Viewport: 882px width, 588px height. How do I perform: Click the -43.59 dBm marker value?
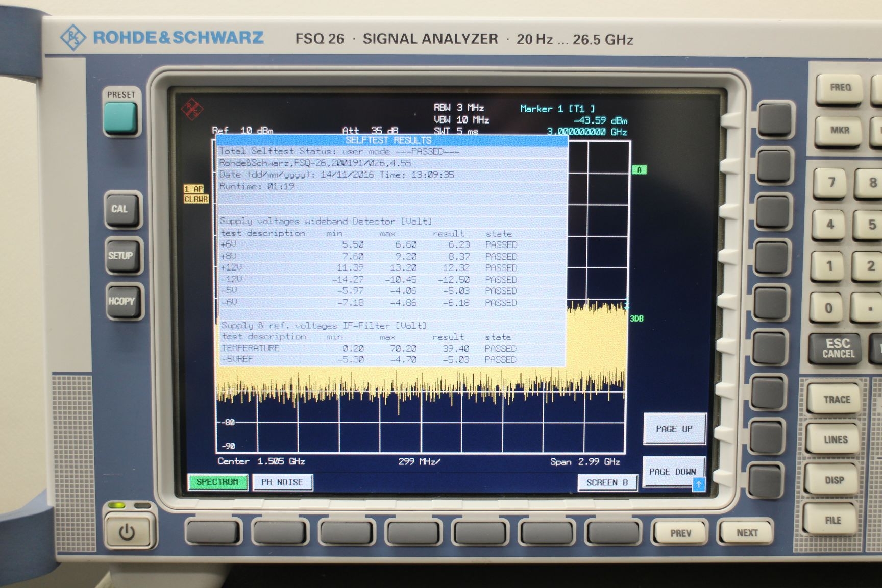tap(600, 121)
